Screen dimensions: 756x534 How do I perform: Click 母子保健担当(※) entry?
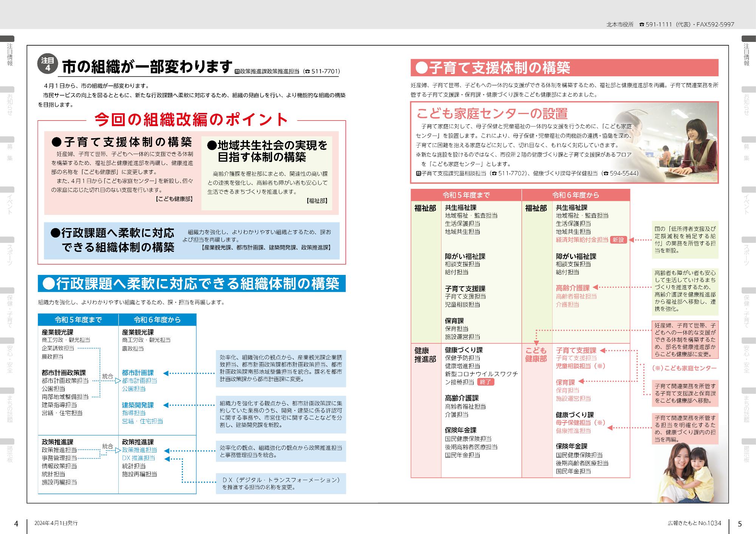tap(581, 422)
